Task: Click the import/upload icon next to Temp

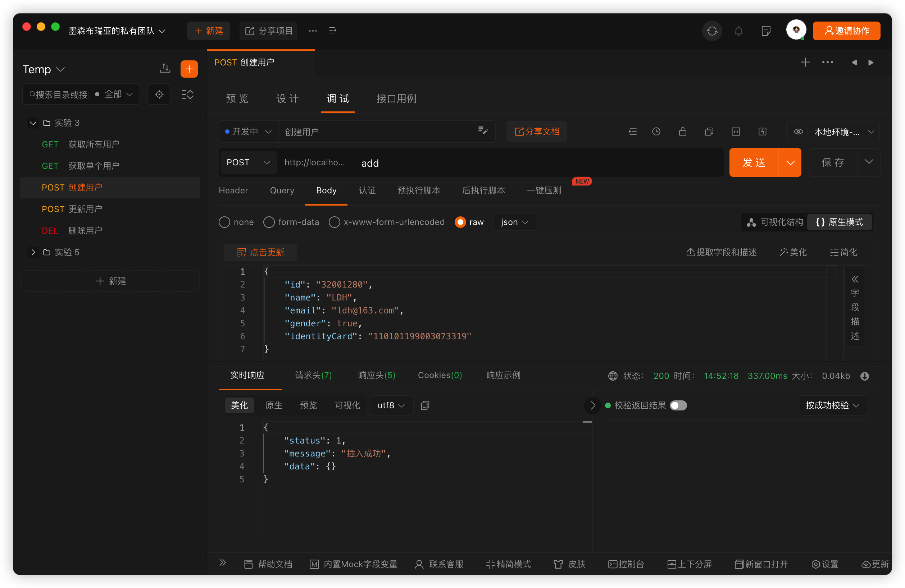Action: [x=165, y=69]
